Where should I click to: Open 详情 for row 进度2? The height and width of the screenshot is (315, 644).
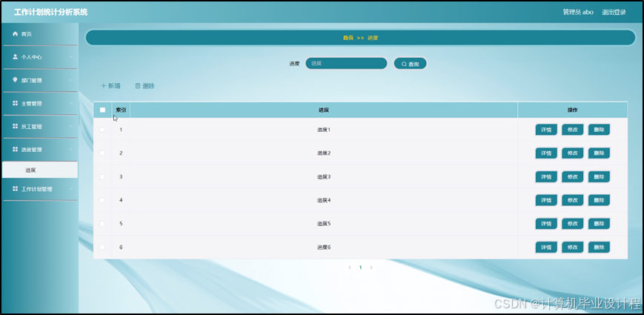(x=546, y=153)
